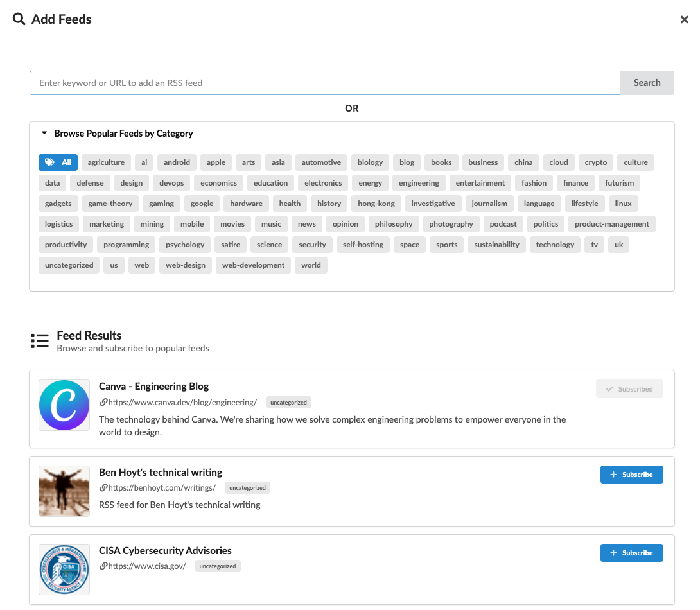This screenshot has height=610, width=700.
Task: Toggle the security category filter
Action: tap(312, 244)
